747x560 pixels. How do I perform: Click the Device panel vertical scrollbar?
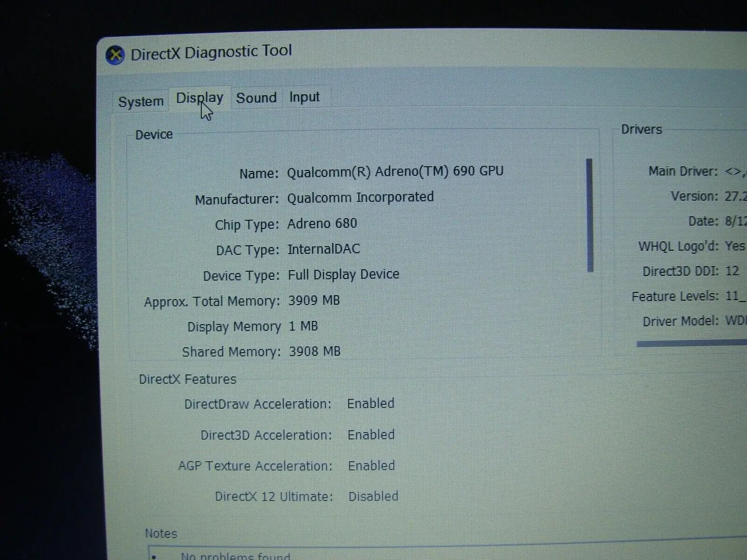590,215
